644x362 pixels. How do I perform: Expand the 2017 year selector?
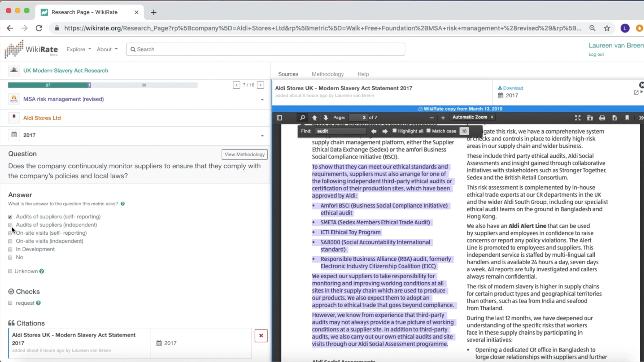(x=262, y=136)
